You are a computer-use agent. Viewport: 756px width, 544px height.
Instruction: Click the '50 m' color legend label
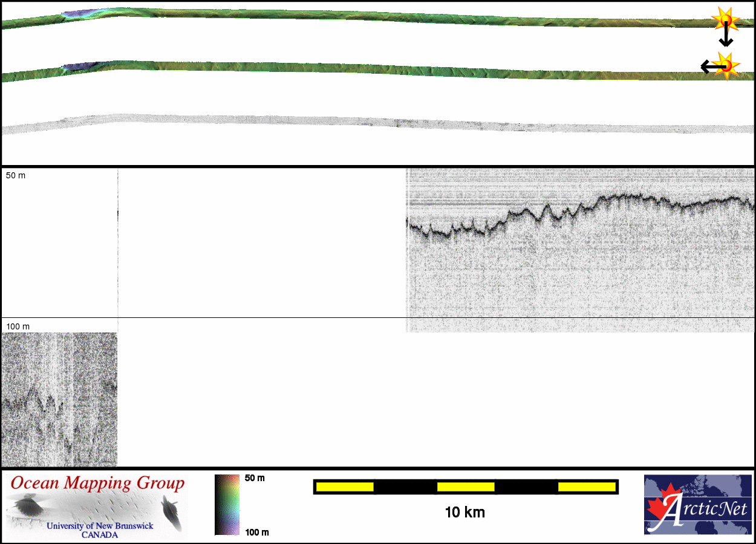click(255, 478)
